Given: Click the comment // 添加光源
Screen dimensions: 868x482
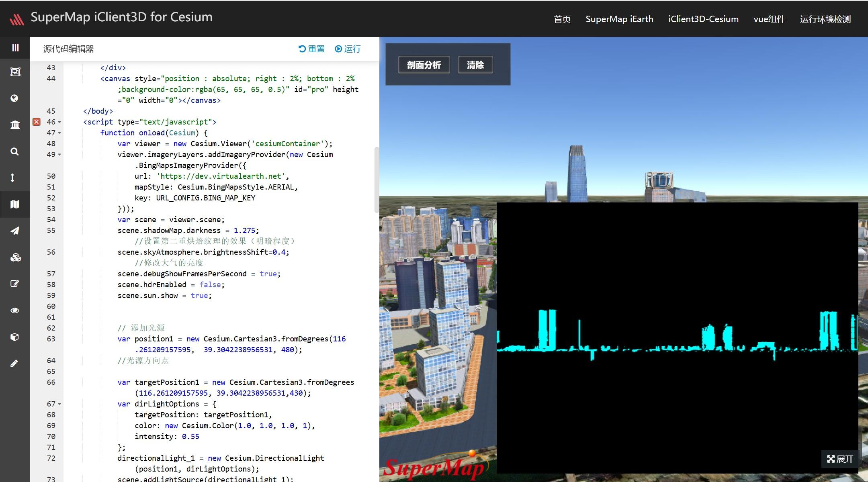Looking at the screenshot, I should point(141,328).
